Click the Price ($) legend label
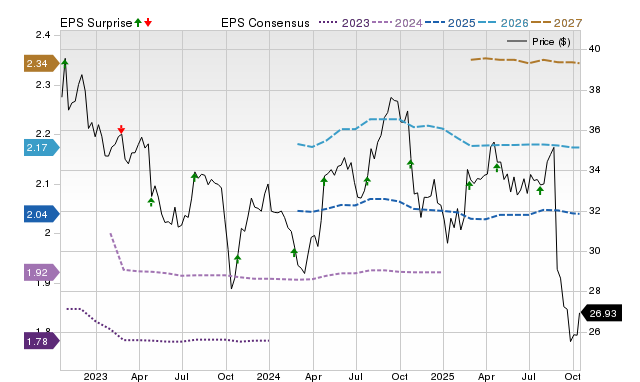Screen dimensions: 640x382 point(551,42)
